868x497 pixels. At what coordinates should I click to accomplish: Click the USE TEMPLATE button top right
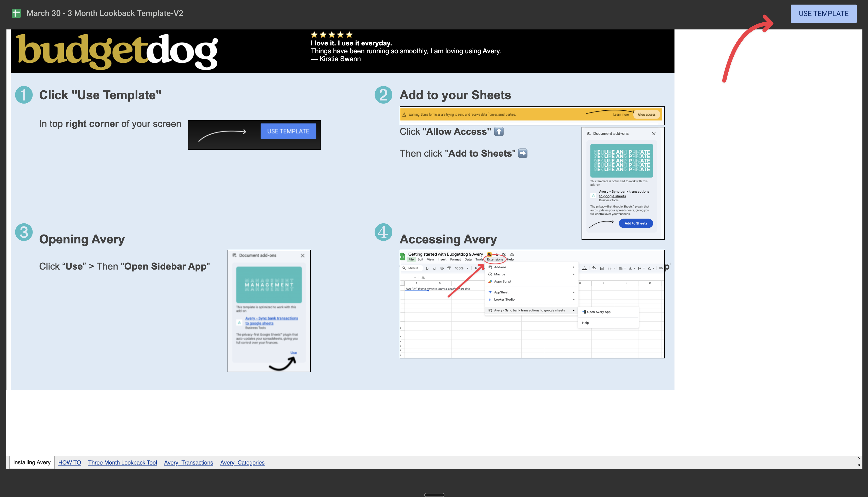pyautogui.click(x=824, y=14)
